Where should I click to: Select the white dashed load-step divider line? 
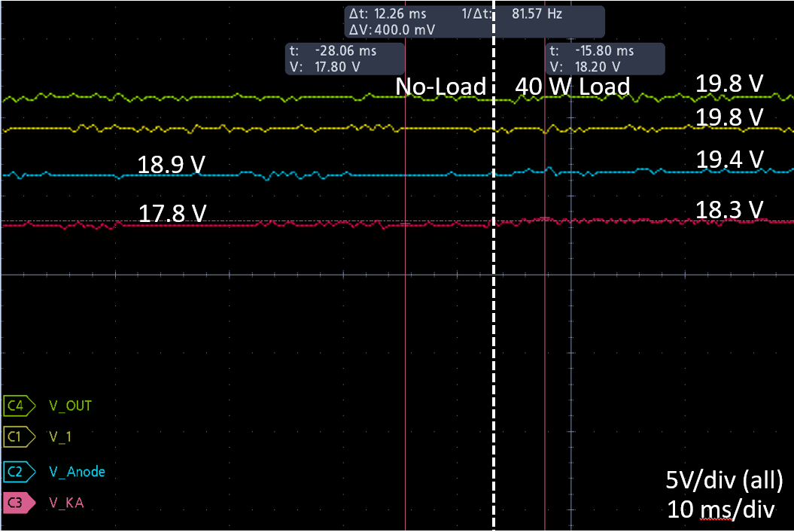point(494,339)
